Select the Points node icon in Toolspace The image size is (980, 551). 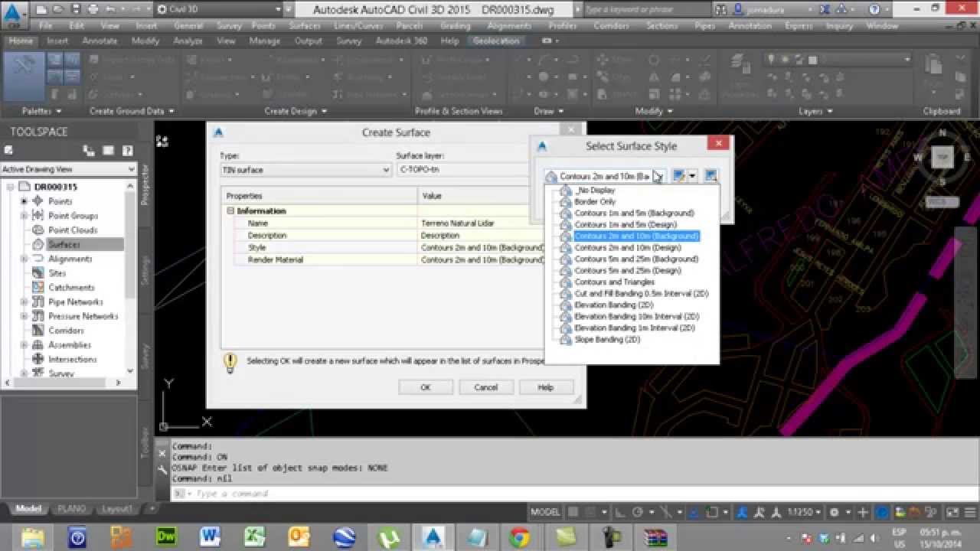click(37, 201)
